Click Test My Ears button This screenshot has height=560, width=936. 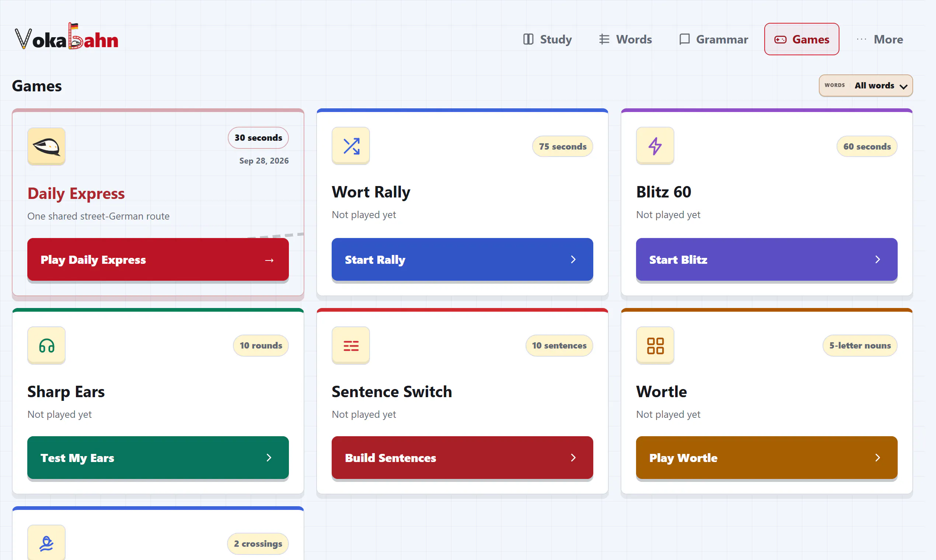point(158,458)
